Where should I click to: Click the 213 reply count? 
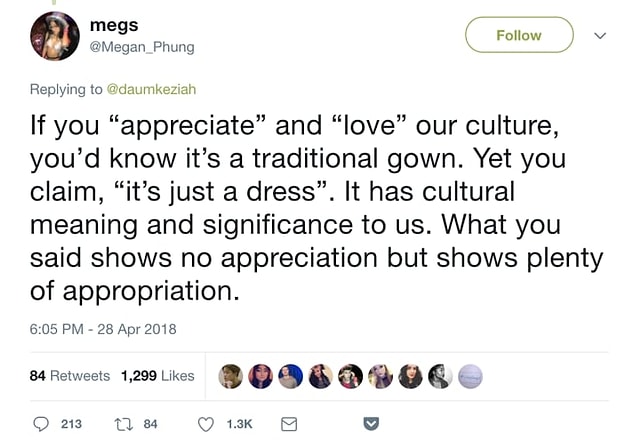click(x=71, y=424)
